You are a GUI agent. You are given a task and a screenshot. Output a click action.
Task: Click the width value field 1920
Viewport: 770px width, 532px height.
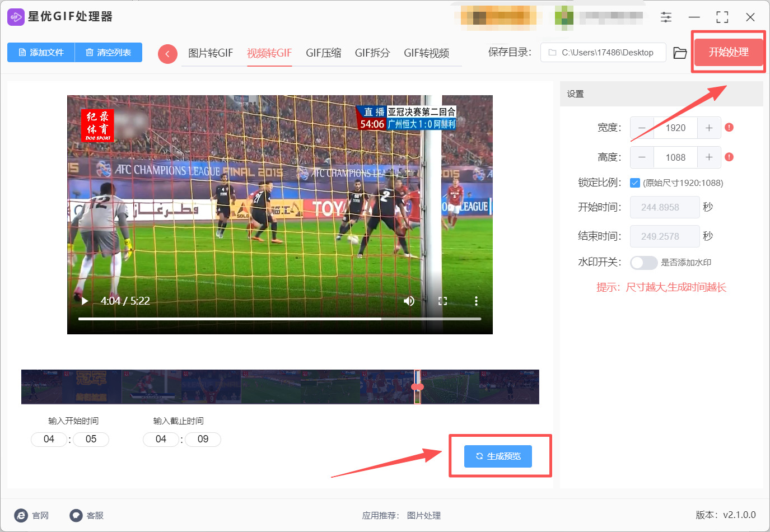(x=675, y=128)
